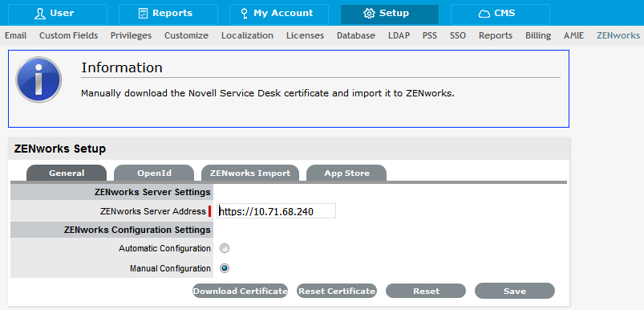644x310 pixels.
Task: Open the Reports top navigation tab
Action: [168, 14]
